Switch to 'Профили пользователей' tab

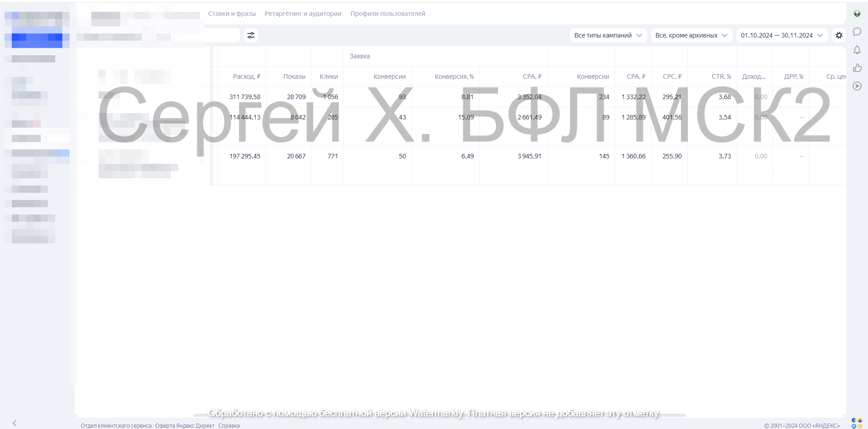click(x=388, y=14)
